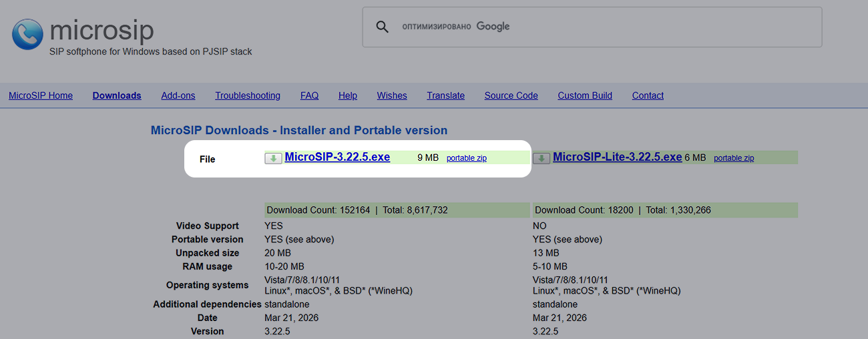Visit the Wishes page

[x=392, y=95]
